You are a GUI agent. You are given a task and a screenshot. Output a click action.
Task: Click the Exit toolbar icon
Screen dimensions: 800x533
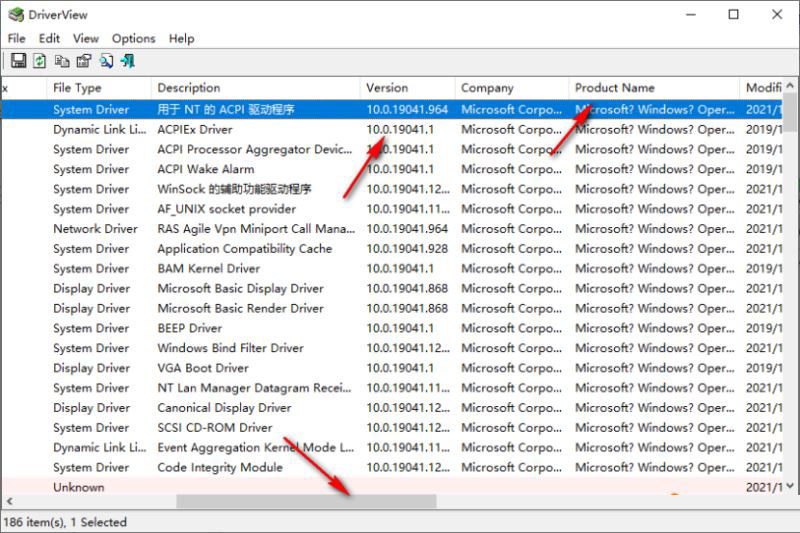tap(128, 61)
